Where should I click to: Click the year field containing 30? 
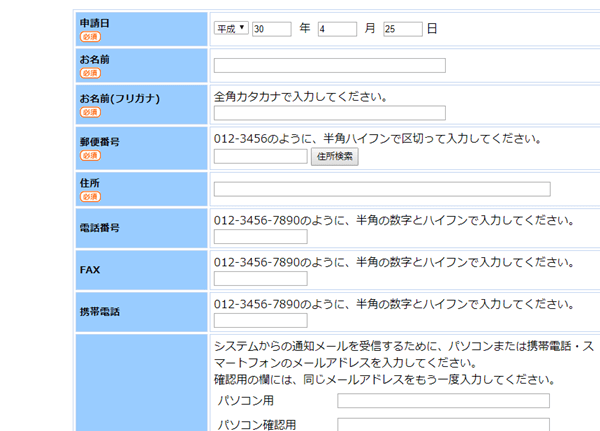coord(271,29)
